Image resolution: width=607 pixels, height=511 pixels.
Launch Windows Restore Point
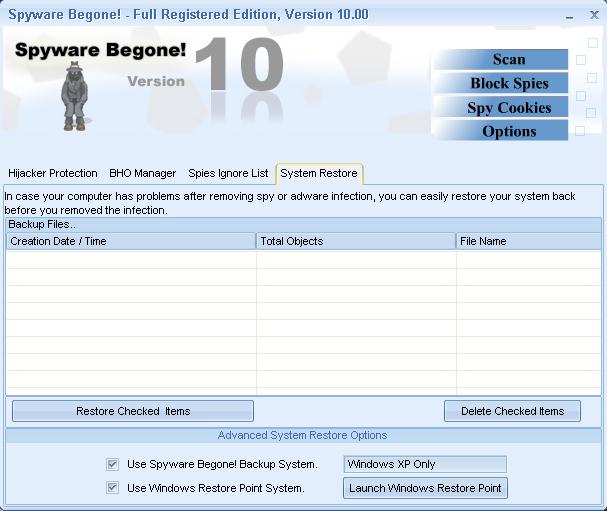pos(425,488)
